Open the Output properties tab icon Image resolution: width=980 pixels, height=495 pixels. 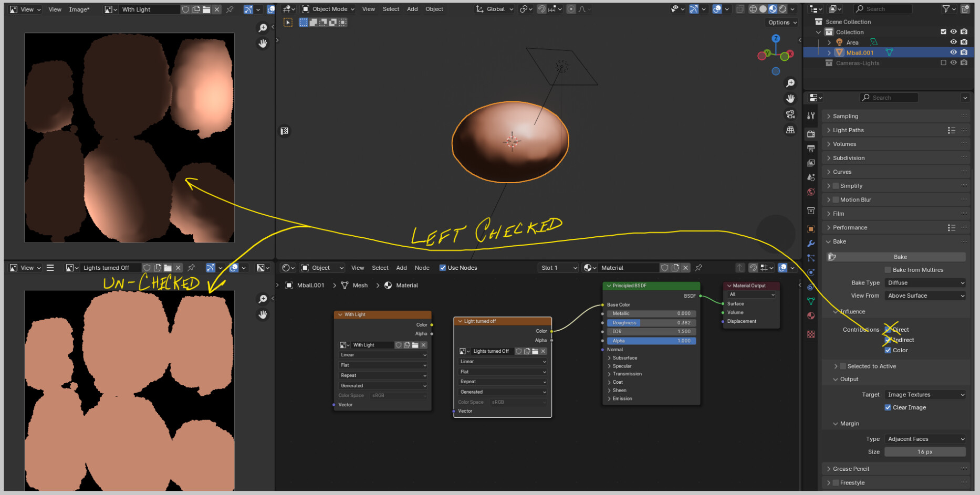[811, 149]
